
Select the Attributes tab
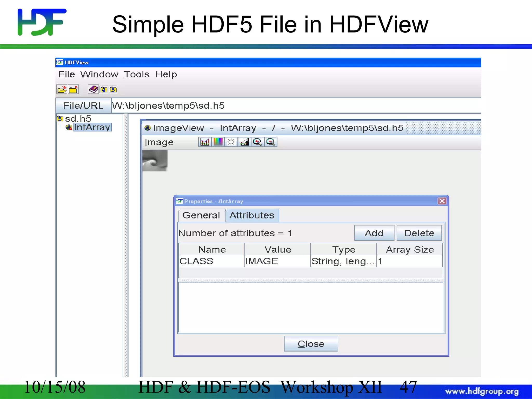click(x=252, y=215)
